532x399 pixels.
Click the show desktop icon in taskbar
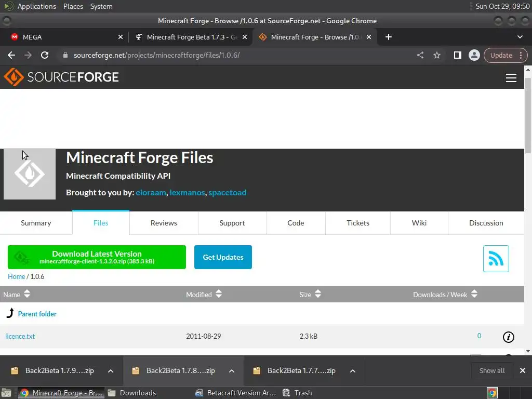click(x=6, y=393)
